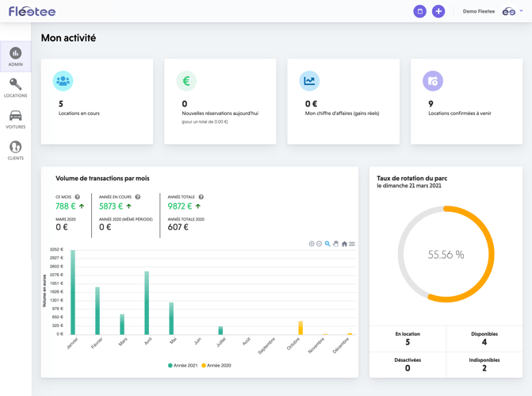Viewport: 532px width, 396px height.
Task: Click the plus button to add new
Action: tap(438, 11)
